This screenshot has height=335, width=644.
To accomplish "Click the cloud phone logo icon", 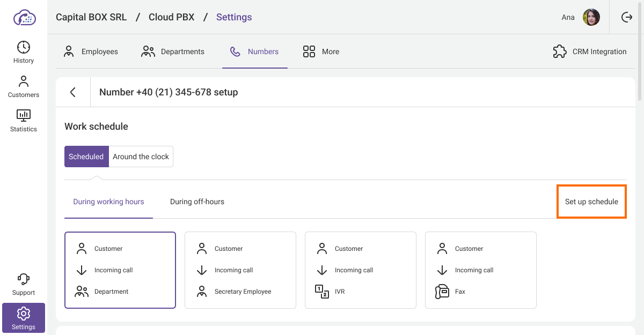I will click(24, 17).
